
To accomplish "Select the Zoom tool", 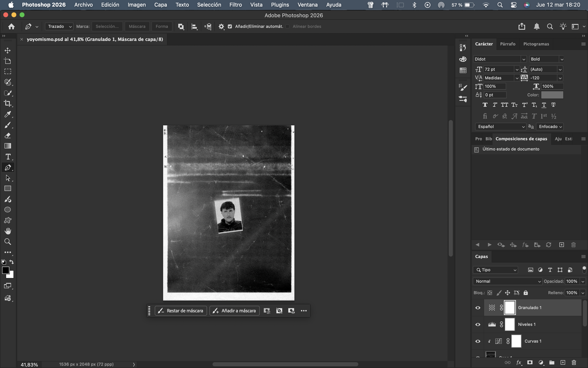I will click(x=8, y=242).
